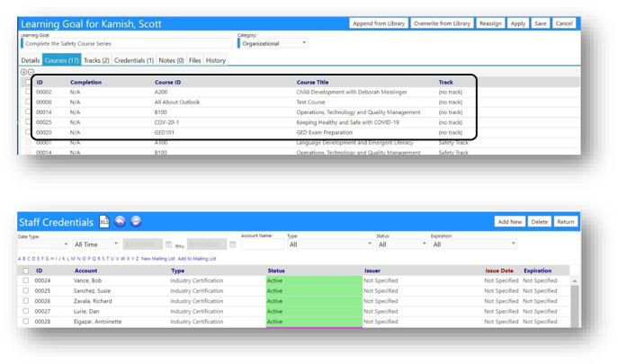Click the 8/11/2020 end date field
The image size is (618, 364).
(x=207, y=244)
